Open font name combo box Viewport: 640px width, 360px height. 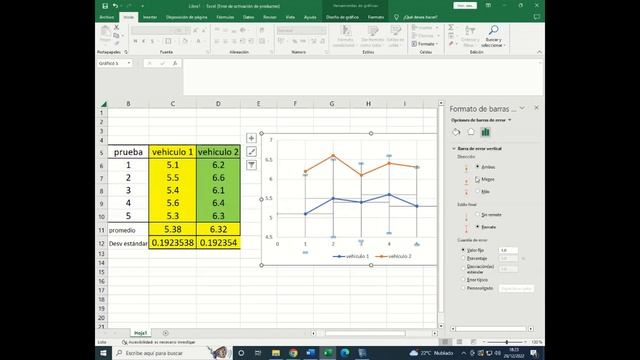pyautogui.click(x=153, y=31)
